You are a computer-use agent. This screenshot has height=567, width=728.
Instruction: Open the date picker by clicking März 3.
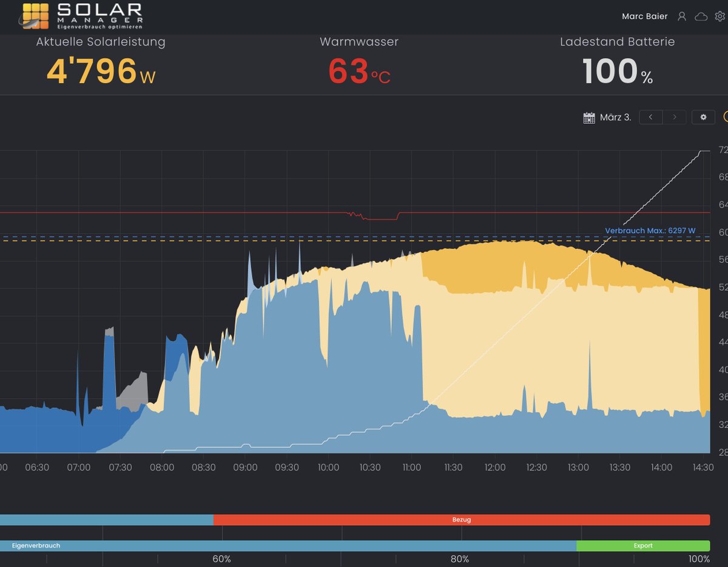(x=616, y=117)
